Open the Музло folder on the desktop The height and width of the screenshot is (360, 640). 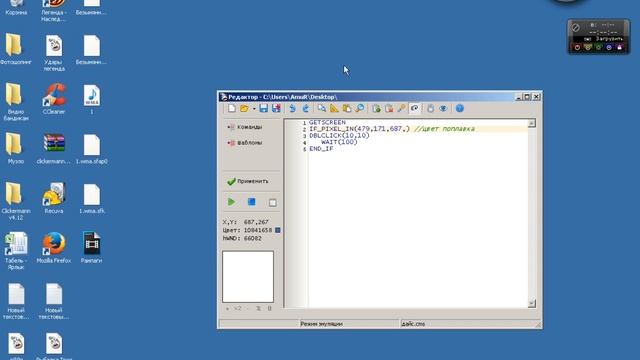[16, 149]
